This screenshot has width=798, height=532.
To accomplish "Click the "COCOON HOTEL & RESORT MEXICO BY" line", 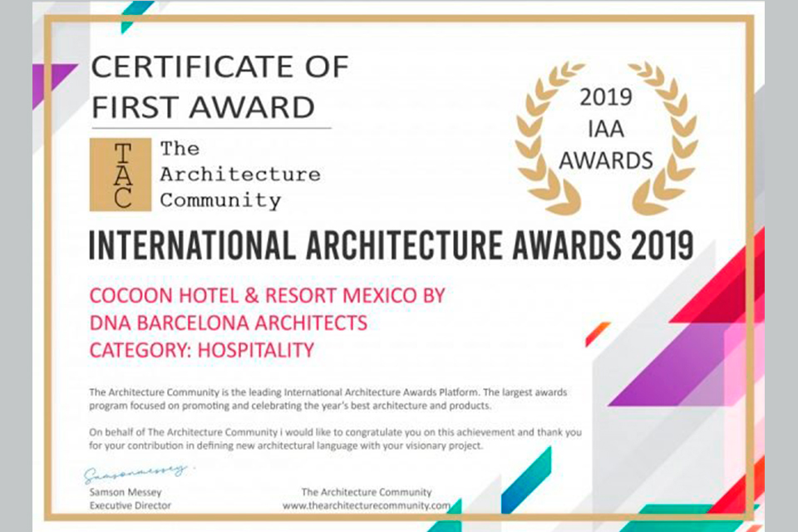I will click(267, 295).
